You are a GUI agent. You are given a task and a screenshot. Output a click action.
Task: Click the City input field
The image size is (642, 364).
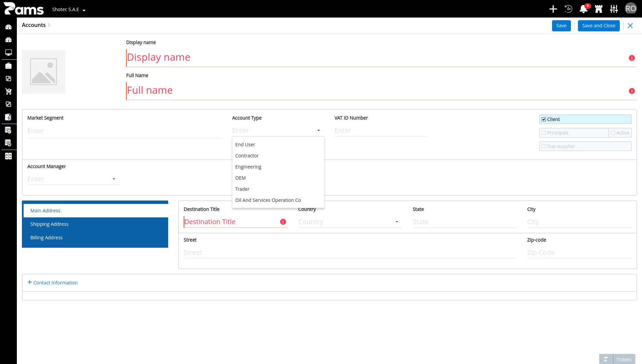[579, 222]
